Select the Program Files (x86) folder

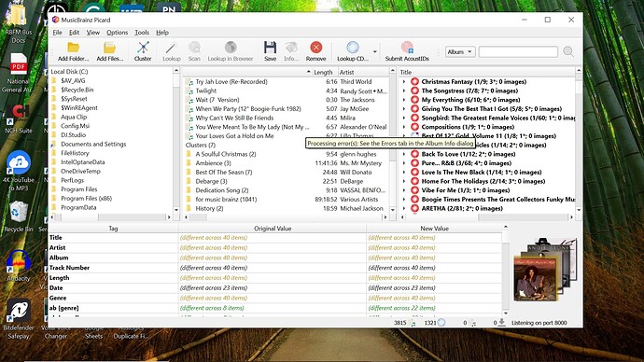pos(86,198)
